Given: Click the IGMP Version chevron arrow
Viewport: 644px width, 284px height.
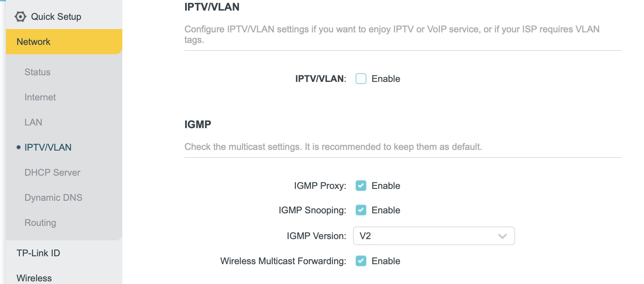Looking at the screenshot, I should click(x=503, y=236).
